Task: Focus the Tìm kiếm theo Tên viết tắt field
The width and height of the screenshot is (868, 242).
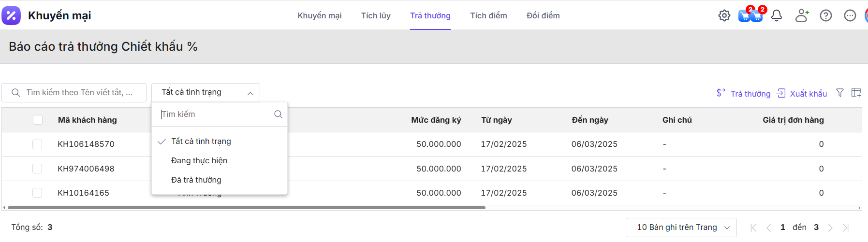Action: pos(80,92)
